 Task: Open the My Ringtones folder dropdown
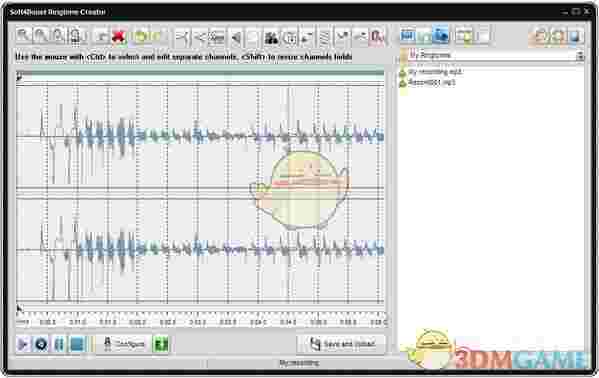493,55
